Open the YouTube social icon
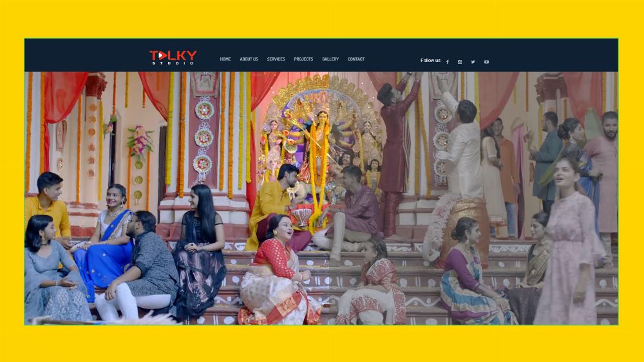 coord(486,62)
